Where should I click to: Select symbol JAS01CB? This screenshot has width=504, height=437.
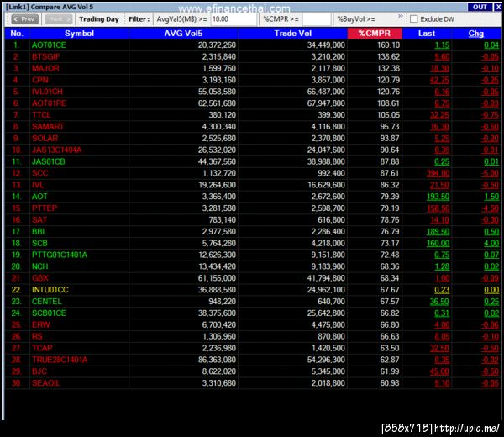click(48, 161)
